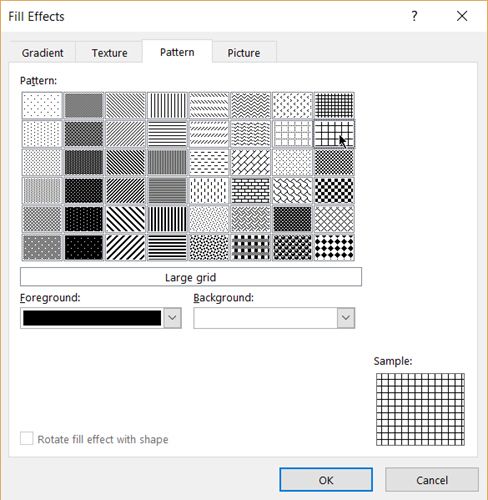This screenshot has width=488, height=500.
Task: Select the zig zag pattern swatch
Action: click(251, 105)
